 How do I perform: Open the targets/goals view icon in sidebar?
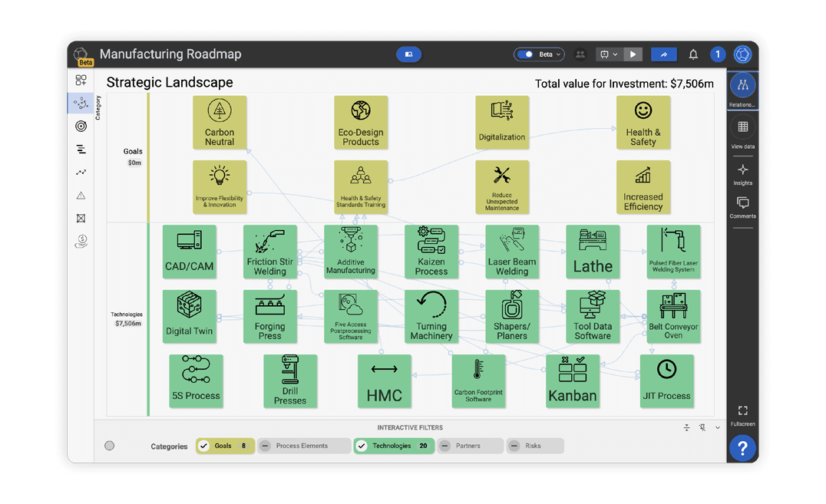click(x=81, y=126)
